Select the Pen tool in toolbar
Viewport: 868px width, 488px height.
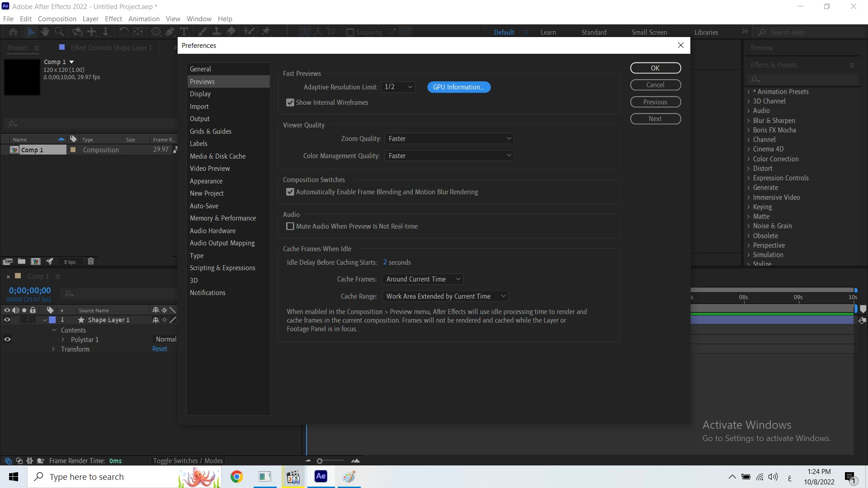[x=170, y=32]
